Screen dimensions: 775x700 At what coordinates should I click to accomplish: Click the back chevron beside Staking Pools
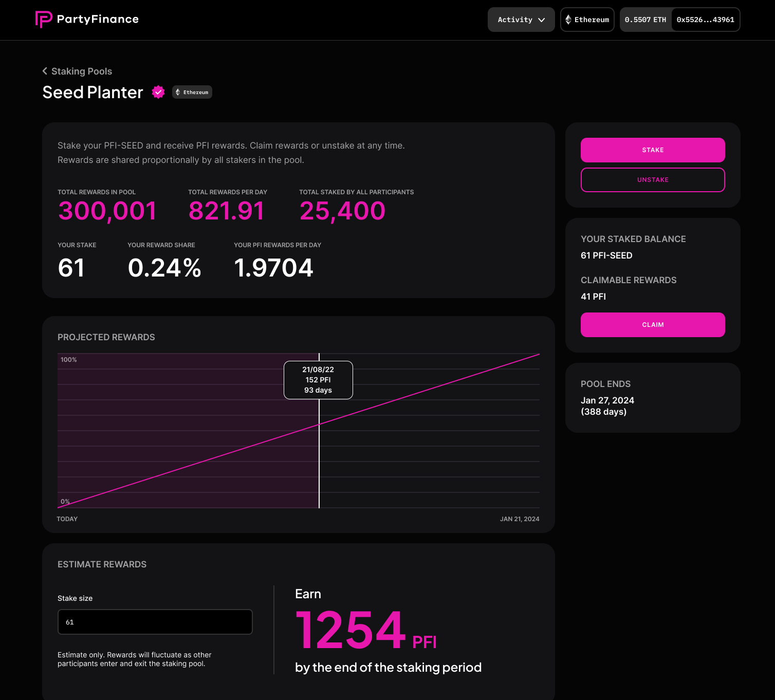click(x=45, y=71)
